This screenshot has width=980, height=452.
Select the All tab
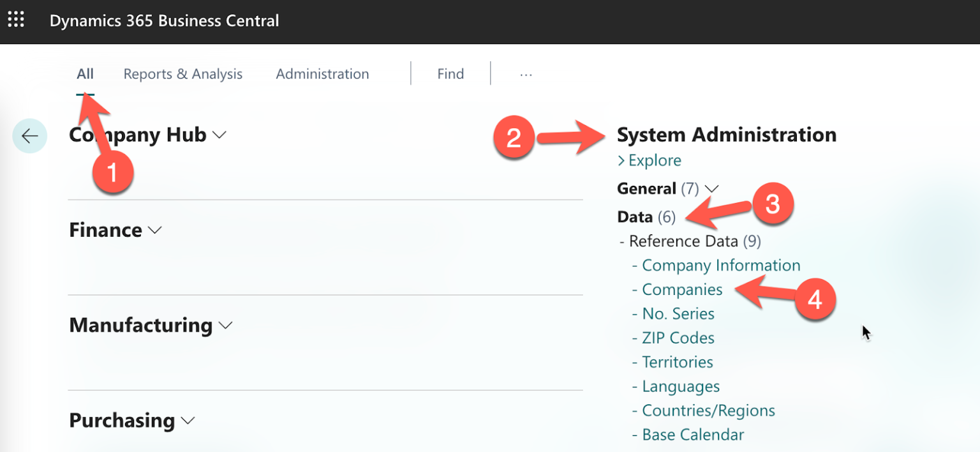85,73
